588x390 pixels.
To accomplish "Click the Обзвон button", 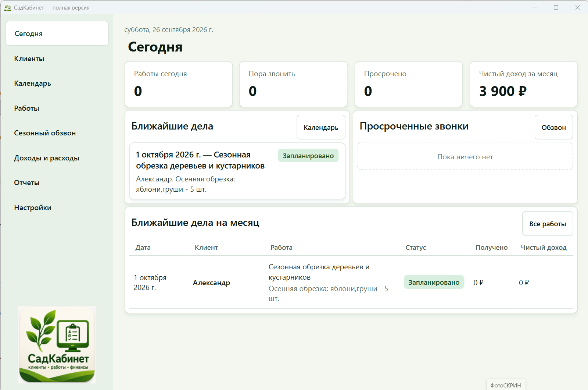I will coord(553,127).
